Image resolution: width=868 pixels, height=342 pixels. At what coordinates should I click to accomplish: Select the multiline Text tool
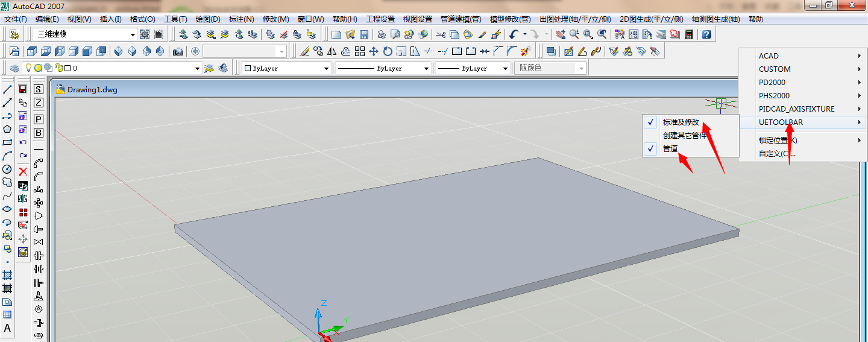click(7, 328)
